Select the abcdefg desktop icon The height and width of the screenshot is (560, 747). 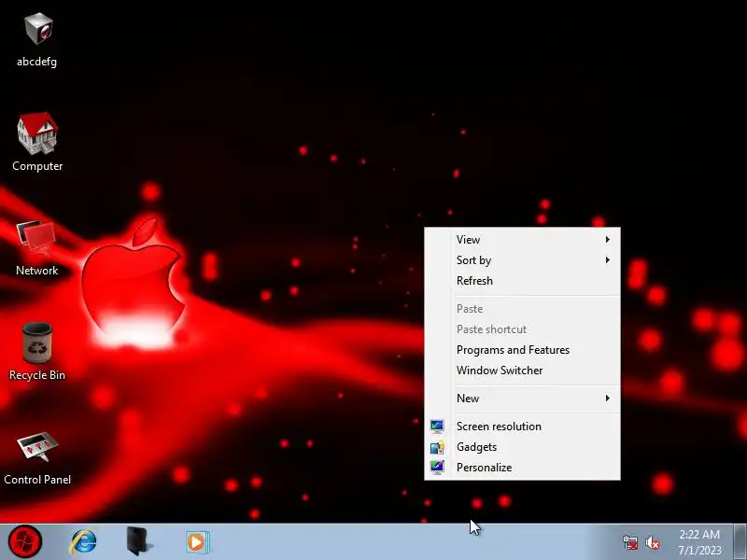(x=37, y=40)
